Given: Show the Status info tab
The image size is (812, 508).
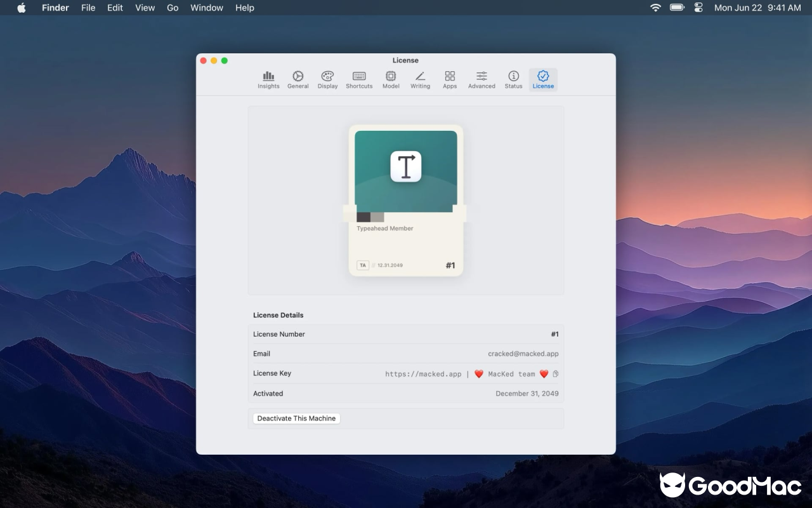Looking at the screenshot, I should click(x=513, y=80).
